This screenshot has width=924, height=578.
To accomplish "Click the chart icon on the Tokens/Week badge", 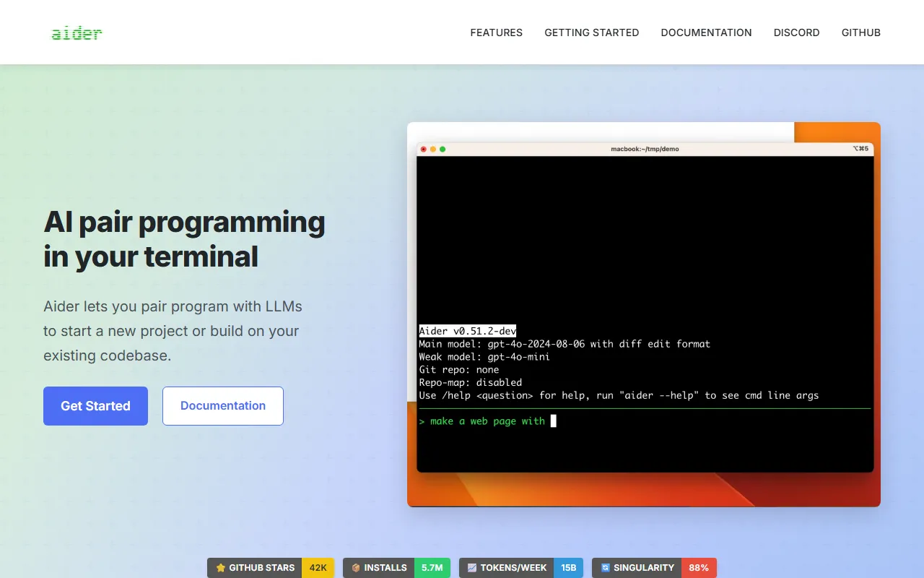I will (472, 568).
